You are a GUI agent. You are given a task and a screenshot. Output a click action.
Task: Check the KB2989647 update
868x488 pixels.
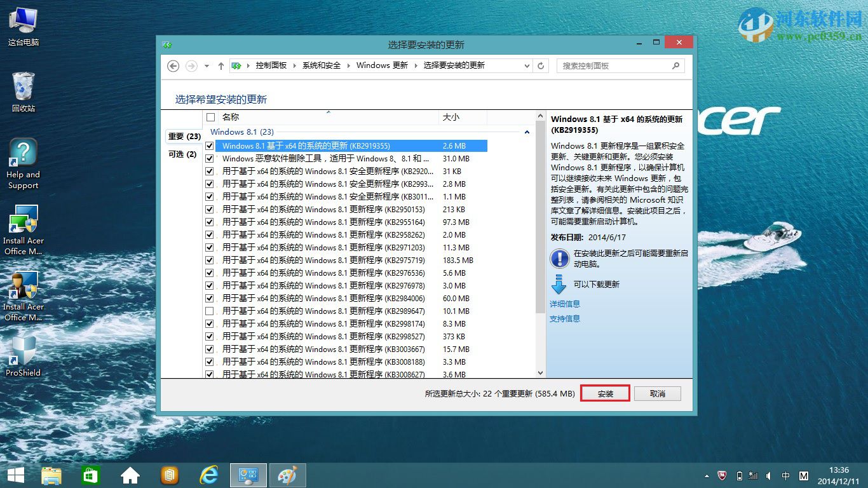pos(210,311)
